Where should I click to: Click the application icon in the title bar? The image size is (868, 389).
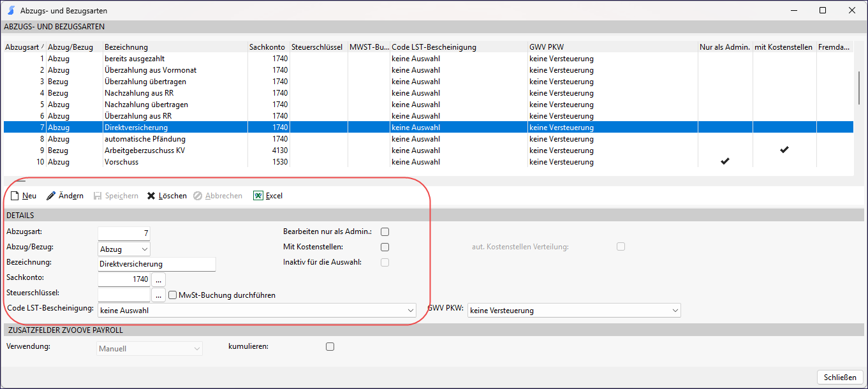[x=11, y=10]
